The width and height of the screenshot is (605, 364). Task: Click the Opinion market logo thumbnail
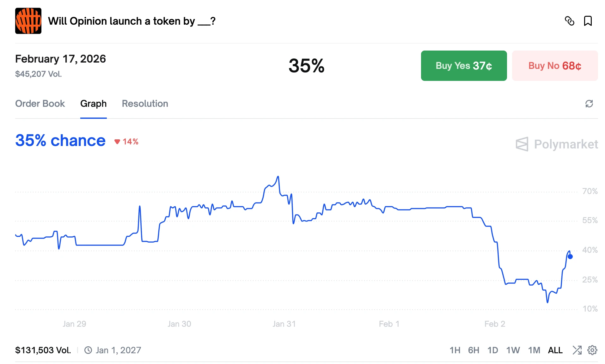point(28,21)
